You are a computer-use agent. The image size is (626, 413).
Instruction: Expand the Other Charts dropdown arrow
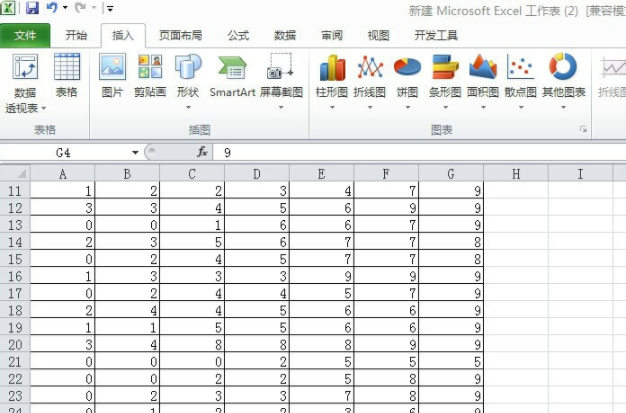coord(563,107)
